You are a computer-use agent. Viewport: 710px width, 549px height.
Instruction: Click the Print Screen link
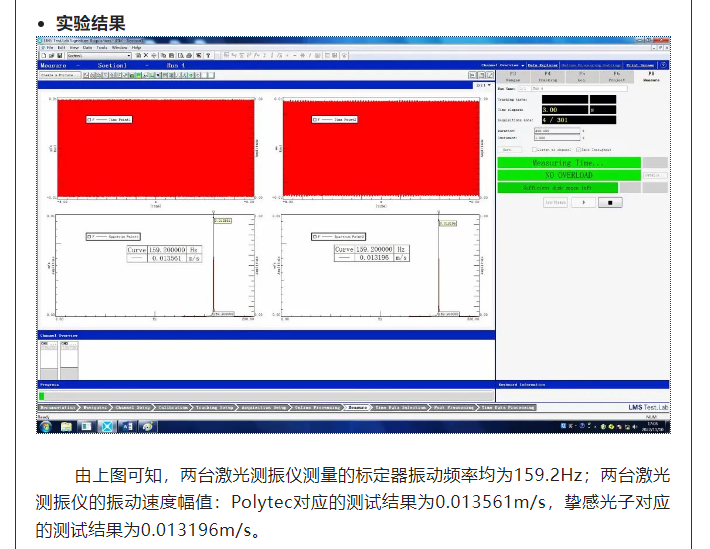(x=640, y=66)
